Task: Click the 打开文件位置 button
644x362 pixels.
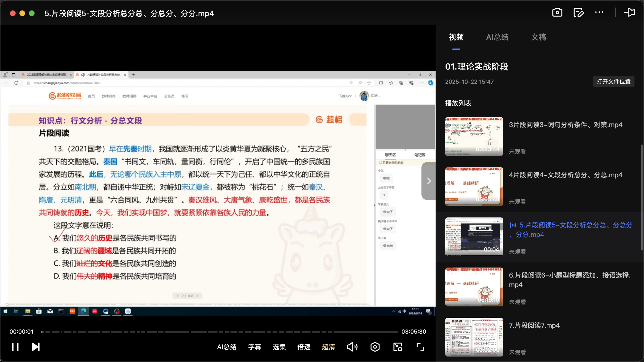Action: click(614, 81)
